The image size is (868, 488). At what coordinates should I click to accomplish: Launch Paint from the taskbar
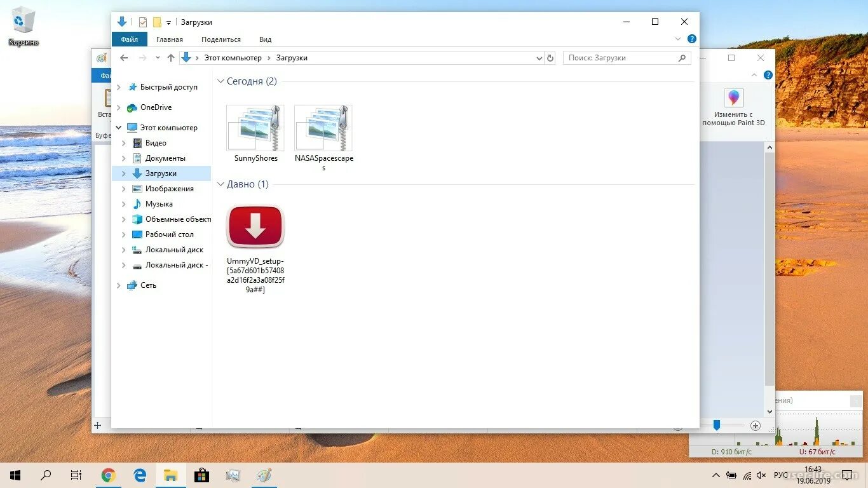[264, 475]
